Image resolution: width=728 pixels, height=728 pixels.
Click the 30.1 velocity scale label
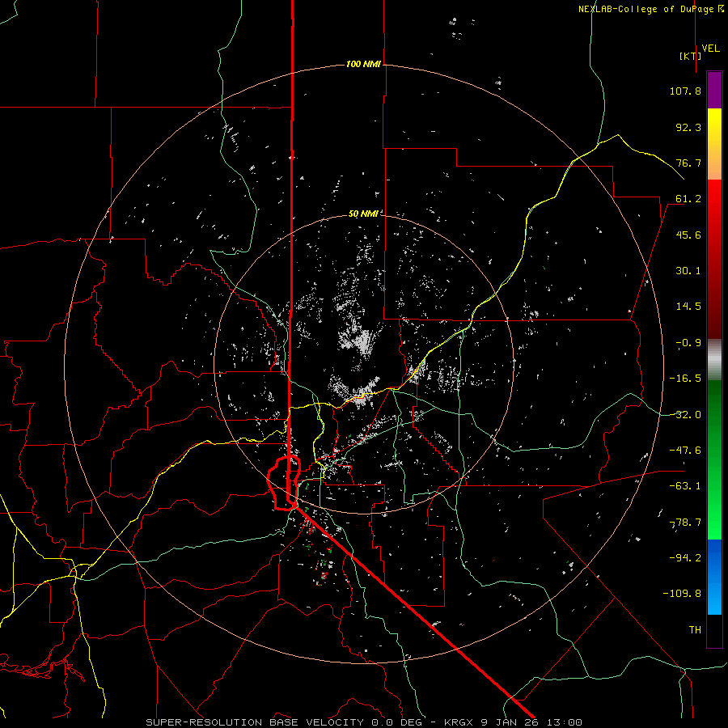(x=688, y=271)
